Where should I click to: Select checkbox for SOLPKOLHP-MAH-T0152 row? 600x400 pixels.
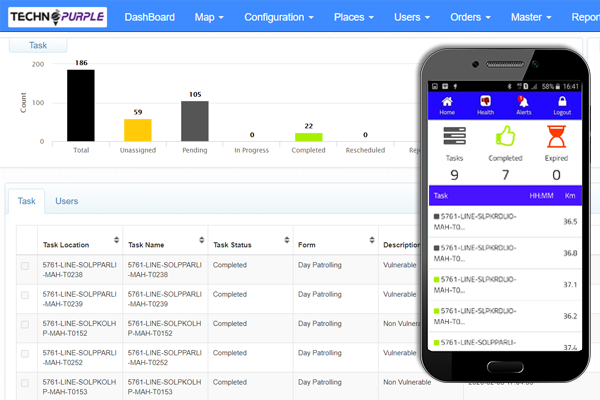coord(25,325)
